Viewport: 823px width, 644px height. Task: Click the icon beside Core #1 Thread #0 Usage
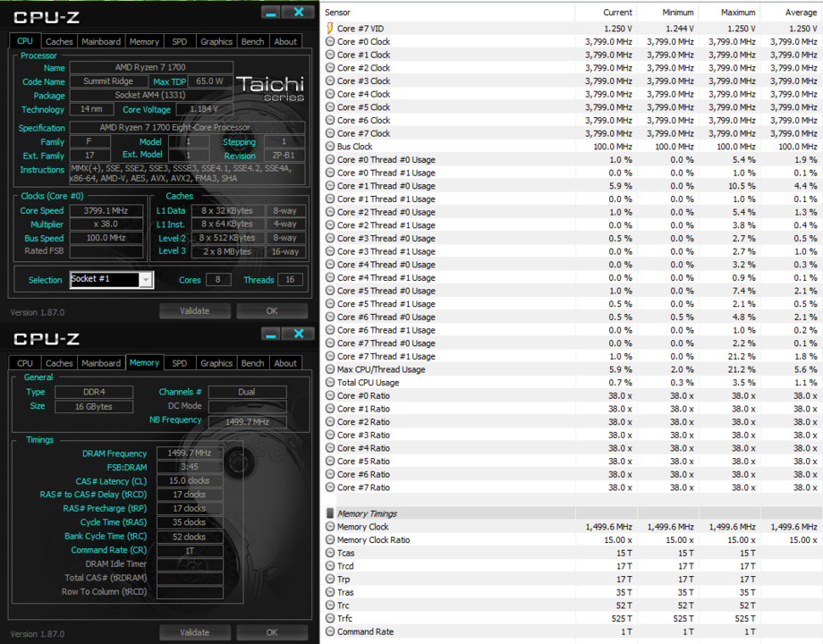[x=330, y=186]
